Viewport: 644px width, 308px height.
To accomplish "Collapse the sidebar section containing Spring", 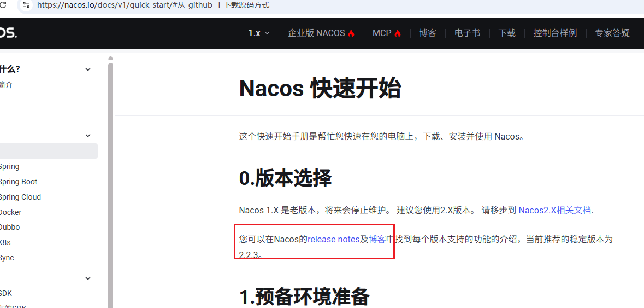I will point(87,136).
